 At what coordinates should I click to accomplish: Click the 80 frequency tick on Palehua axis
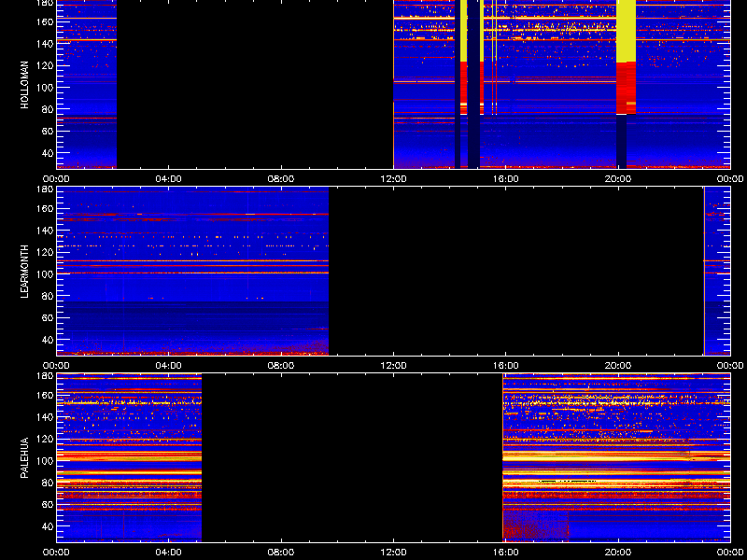(x=47, y=483)
